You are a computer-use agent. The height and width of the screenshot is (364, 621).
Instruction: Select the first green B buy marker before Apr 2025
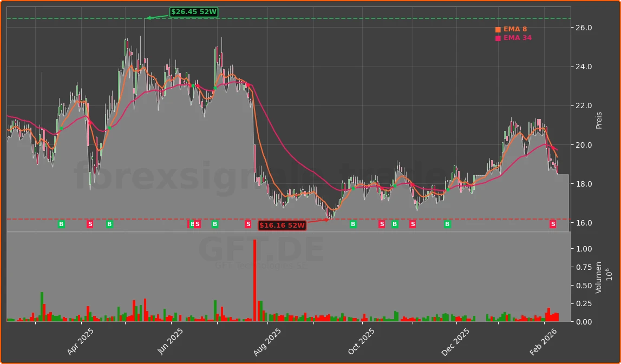[61, 224]
